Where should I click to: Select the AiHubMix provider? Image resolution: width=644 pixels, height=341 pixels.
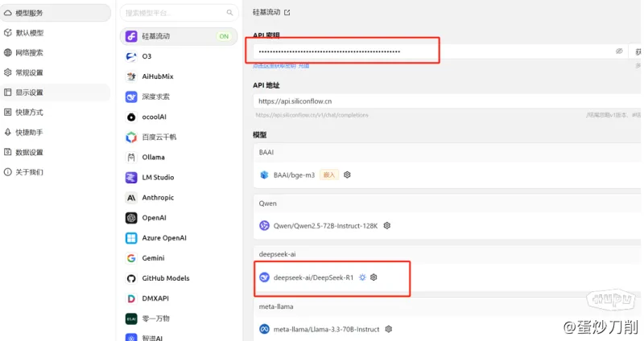[179, 76]
